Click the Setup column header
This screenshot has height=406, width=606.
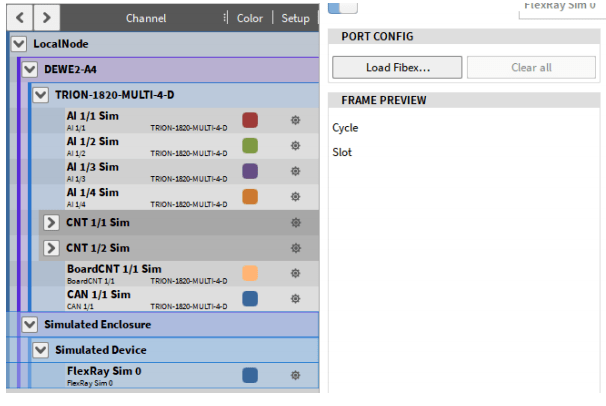(295, 18)
